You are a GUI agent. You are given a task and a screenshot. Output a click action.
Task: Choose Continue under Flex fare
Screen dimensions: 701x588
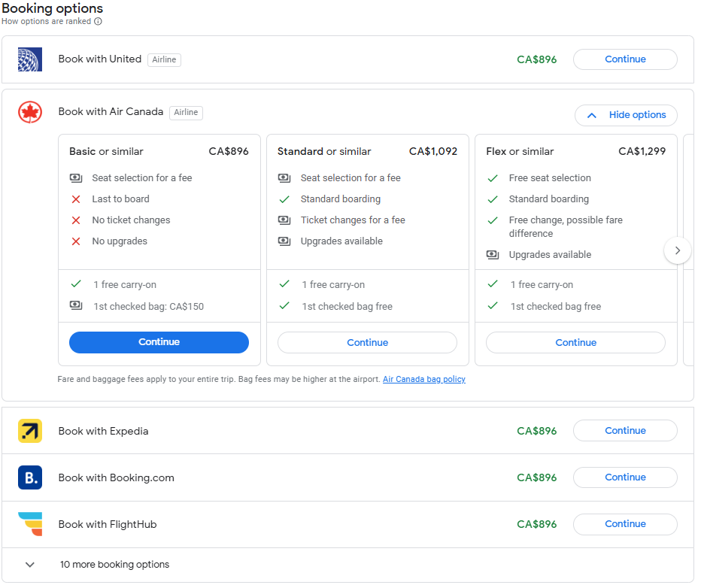click(x=575, y=343)
